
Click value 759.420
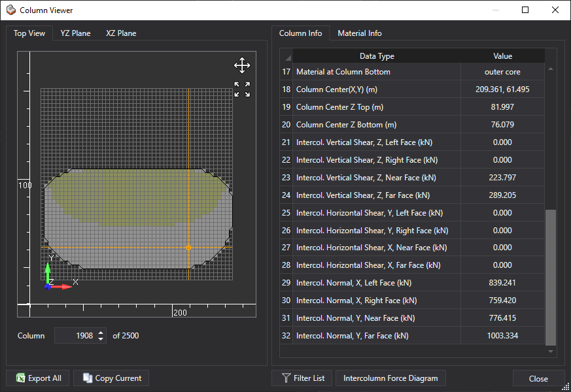point(502,301)
